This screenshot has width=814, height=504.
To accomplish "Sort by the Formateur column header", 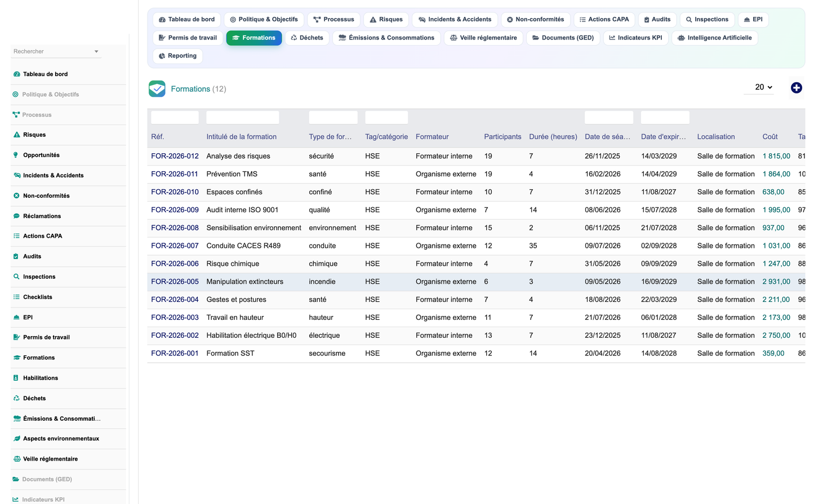I will click(x=432, y=137).
